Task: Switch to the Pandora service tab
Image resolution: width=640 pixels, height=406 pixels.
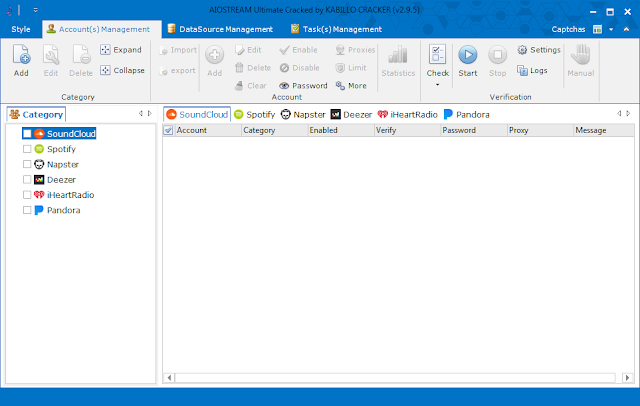Action: pos(467,115)
